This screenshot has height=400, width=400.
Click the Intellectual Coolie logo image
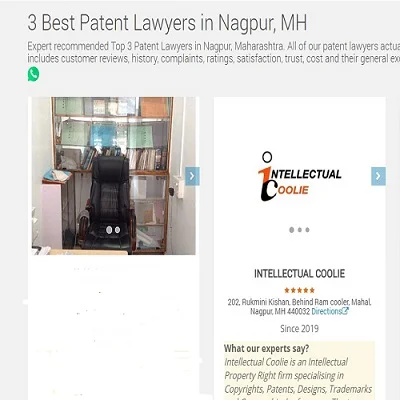point(299,177)
